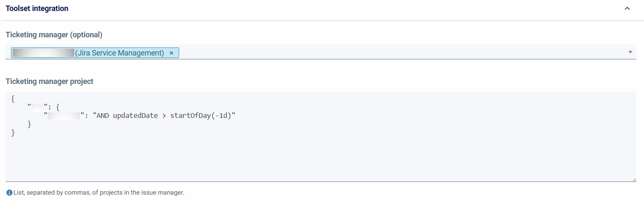Click the "Ticketing manager (optional)" label
Viewport: 644px width, 201px height.
[54, 35]
